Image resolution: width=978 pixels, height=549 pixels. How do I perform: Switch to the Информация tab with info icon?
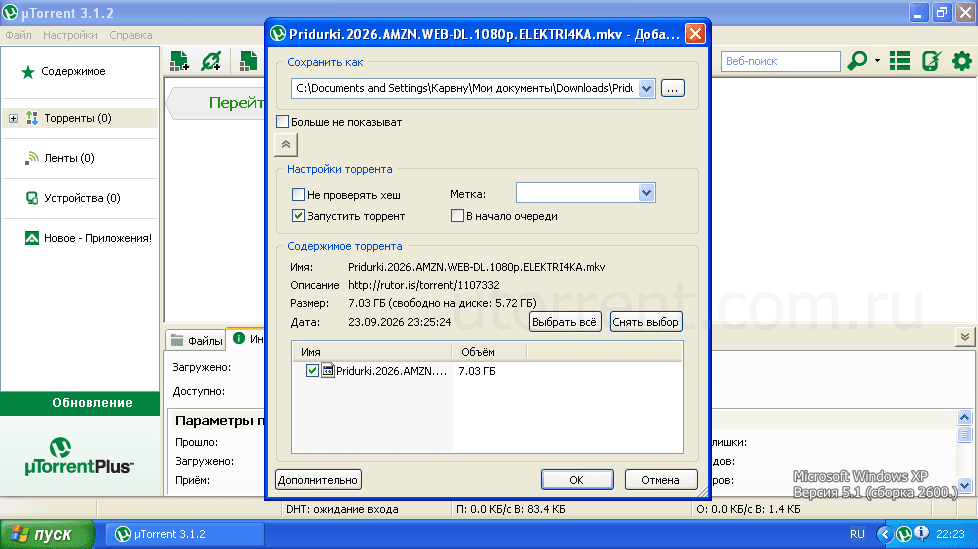[247, 339]
